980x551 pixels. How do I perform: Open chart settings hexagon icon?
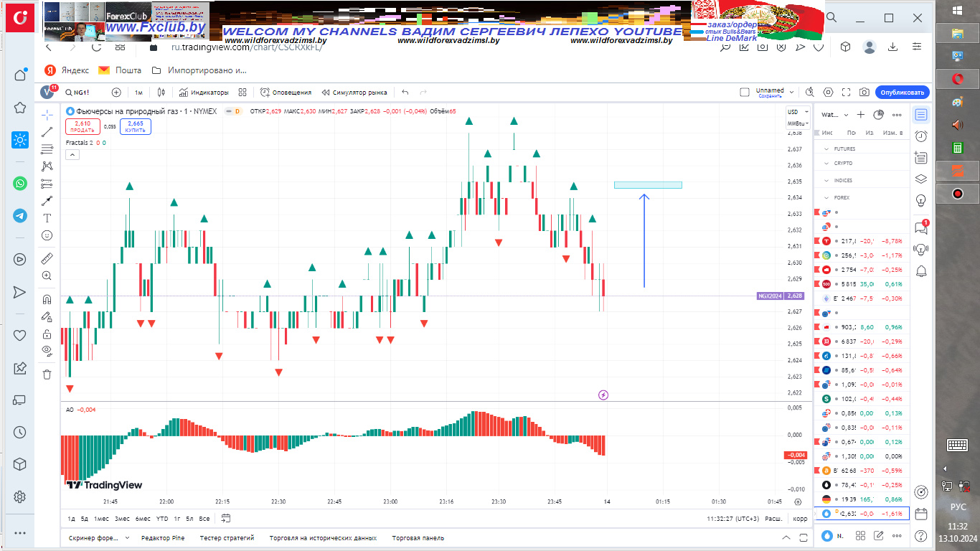tap(829, 93)
